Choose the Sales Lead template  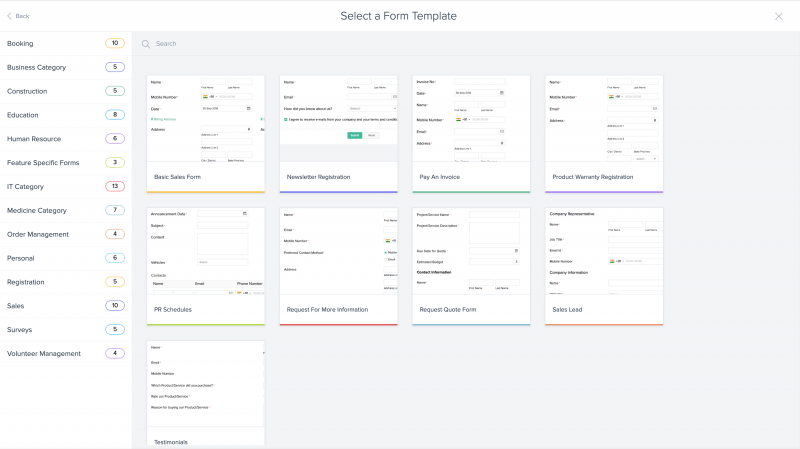coord(604,266)
